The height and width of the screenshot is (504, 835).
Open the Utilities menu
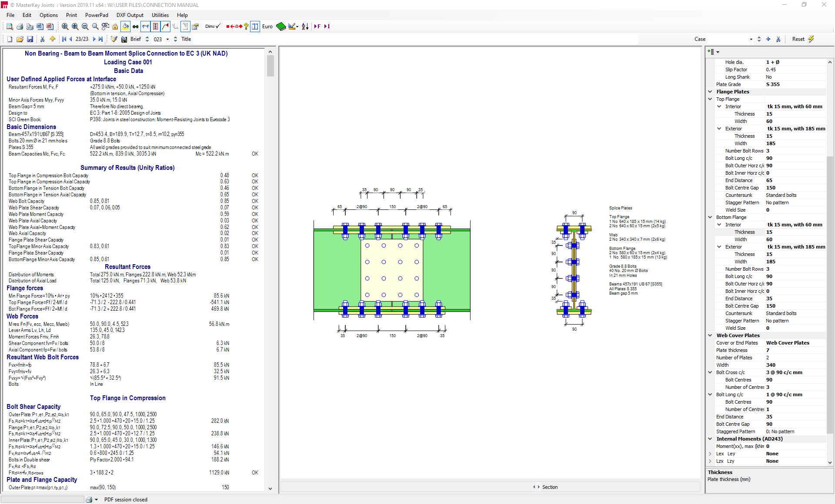(x=160, y=15)
